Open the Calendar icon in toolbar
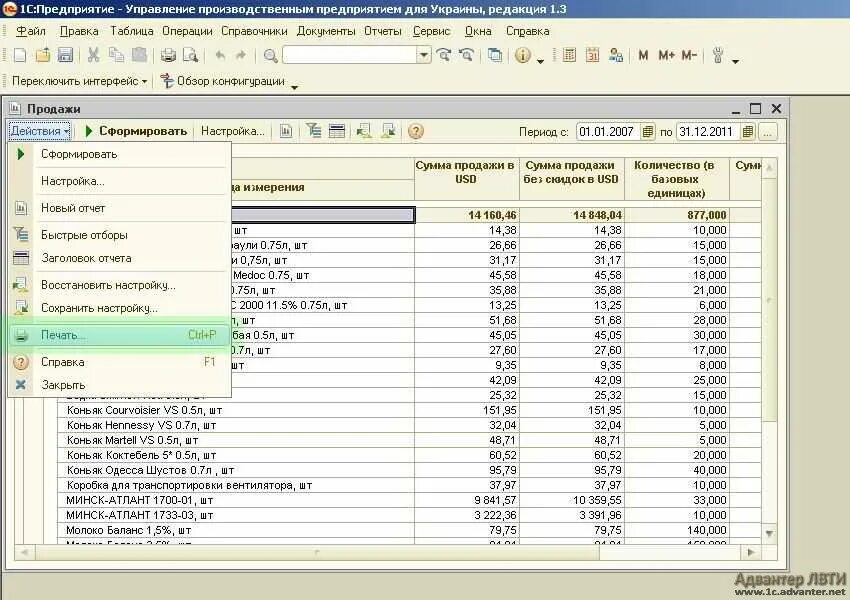This screenshot has width=850, height=600. tap(592, 55)
